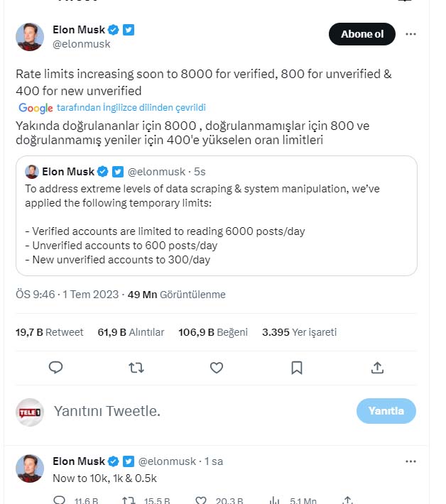446x504 pixels.
Task: Open the @elonmusk handle link in header
Action: (82, 44)
